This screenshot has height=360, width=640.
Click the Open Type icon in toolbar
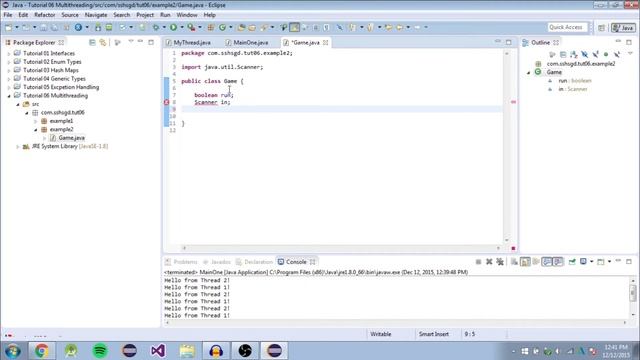(241, 27)
